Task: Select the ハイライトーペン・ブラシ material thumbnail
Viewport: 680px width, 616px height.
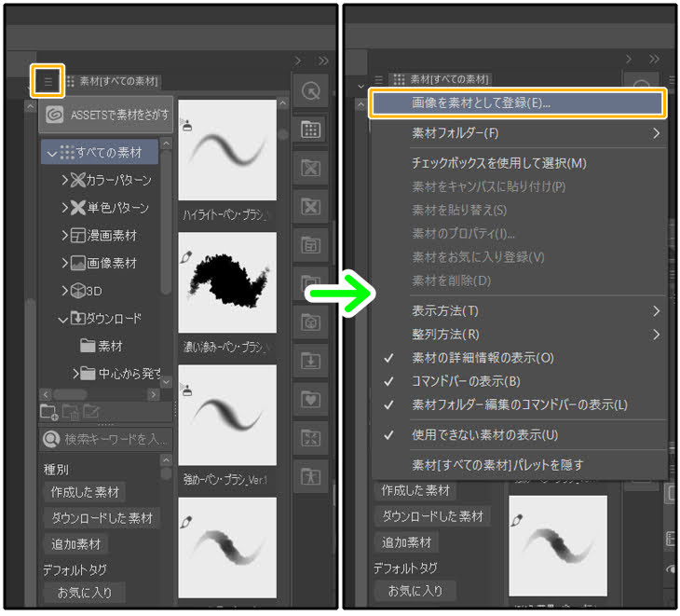Action: [227, 151]
